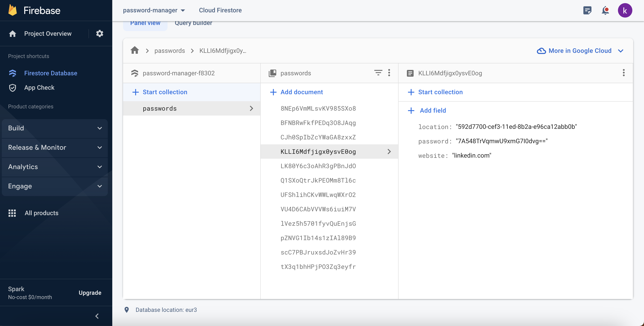
Task: Click the All products grid icon
Action: point(12,213)
